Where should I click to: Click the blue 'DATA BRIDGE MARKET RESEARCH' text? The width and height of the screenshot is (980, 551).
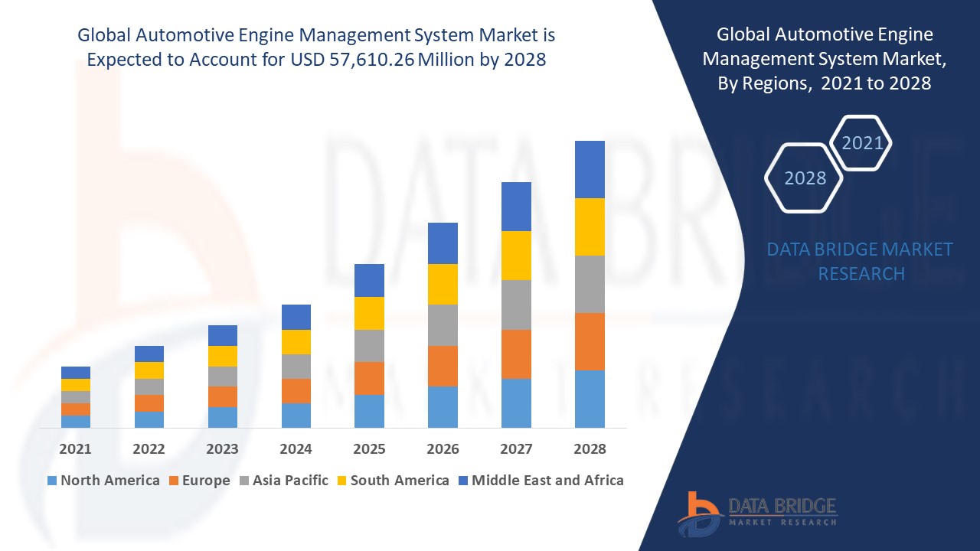pos(860,261)
